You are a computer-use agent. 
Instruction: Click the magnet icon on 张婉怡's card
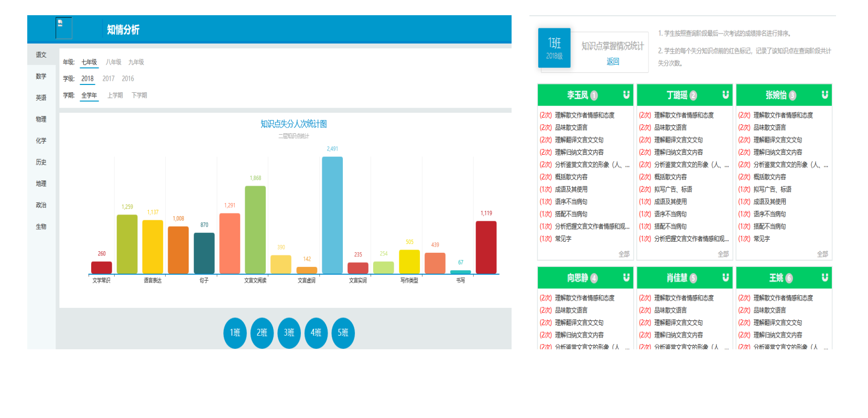click(x=825, y=94)
